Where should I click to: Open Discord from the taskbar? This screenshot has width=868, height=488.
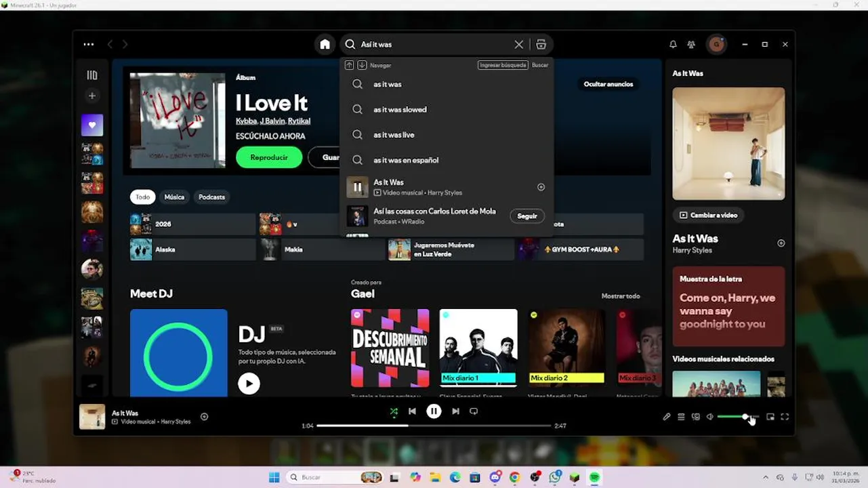tap(495, 477)
